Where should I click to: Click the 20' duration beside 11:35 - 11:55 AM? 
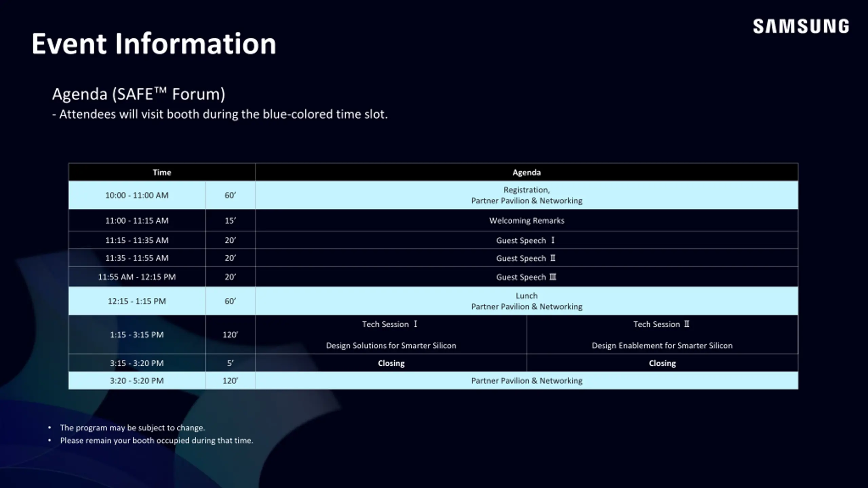coord(230,258)
